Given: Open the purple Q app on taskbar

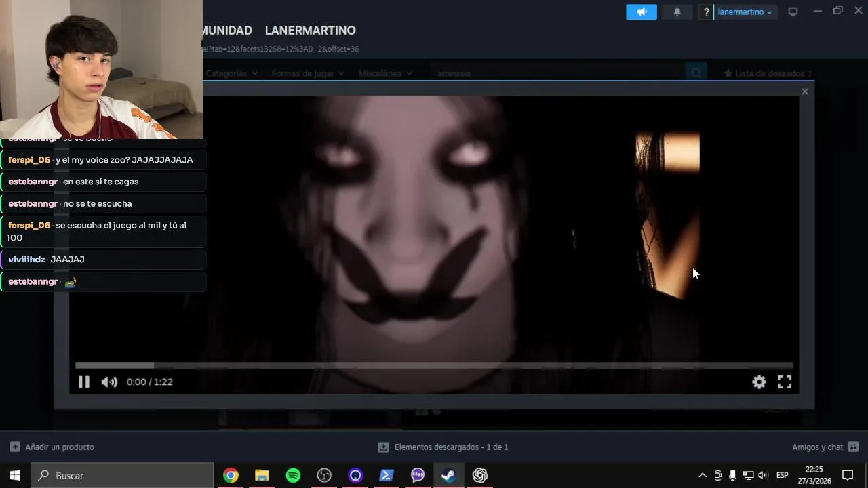Looking at the screenshot, I should click(x=355, y=475).
